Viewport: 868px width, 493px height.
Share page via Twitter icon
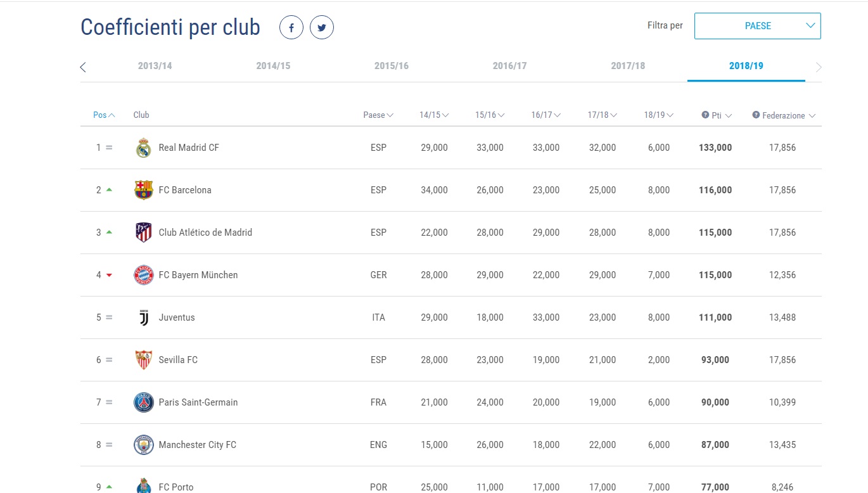(322, 28)
